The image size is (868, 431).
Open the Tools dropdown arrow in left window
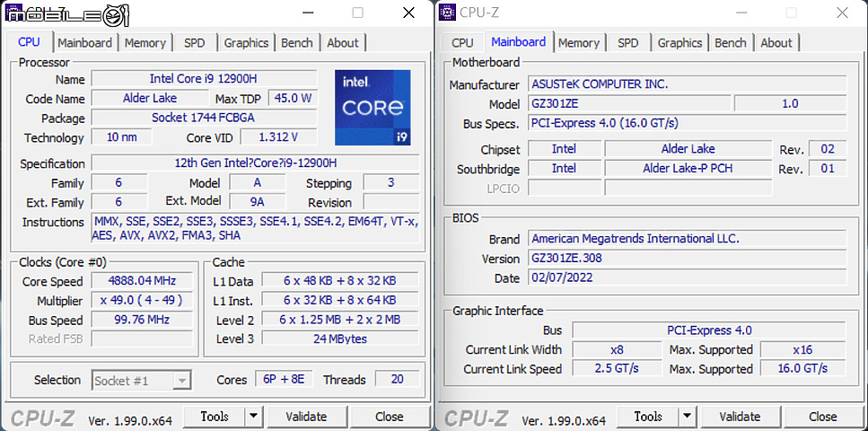pos(253,416)
